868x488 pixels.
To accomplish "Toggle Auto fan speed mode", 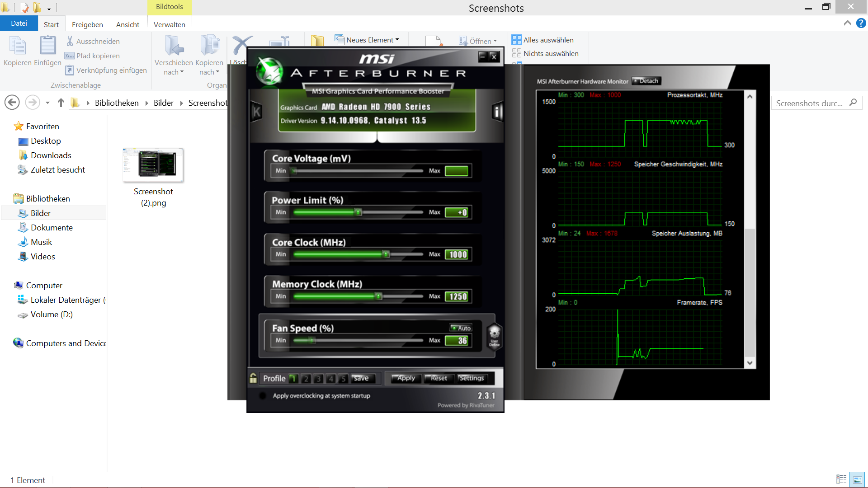I will [x=461, y=328].
